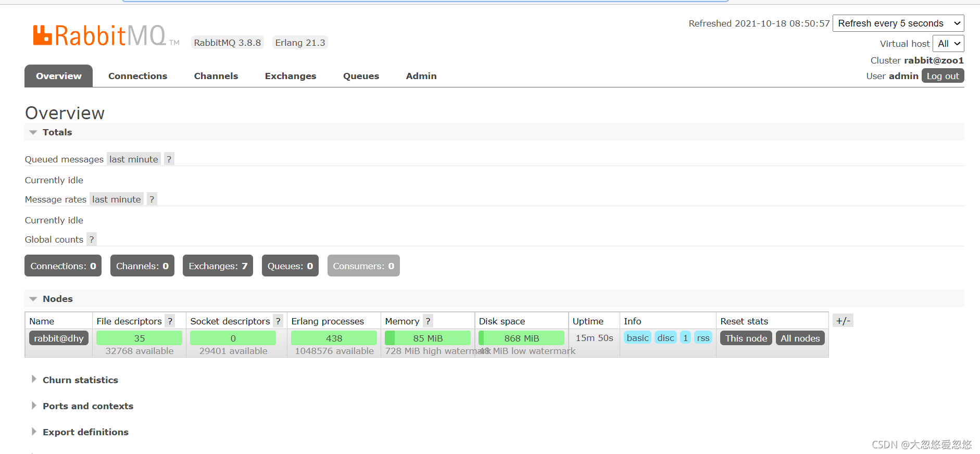Click Connections: 0 count button
980x454 pixels.
tap(63, 266)
